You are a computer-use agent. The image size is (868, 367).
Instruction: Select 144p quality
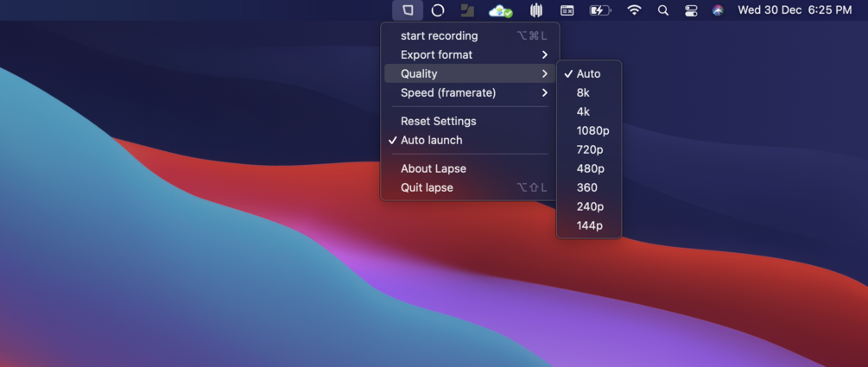589,225
